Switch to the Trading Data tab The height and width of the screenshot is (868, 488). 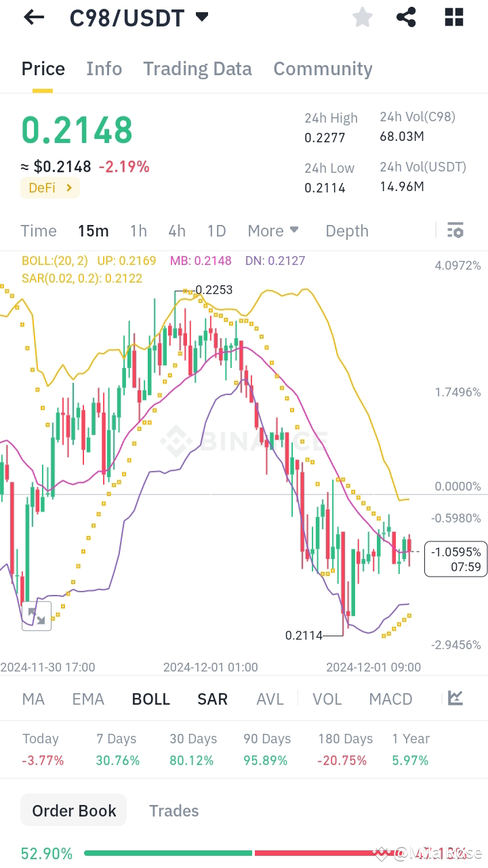tap(197, 68)
